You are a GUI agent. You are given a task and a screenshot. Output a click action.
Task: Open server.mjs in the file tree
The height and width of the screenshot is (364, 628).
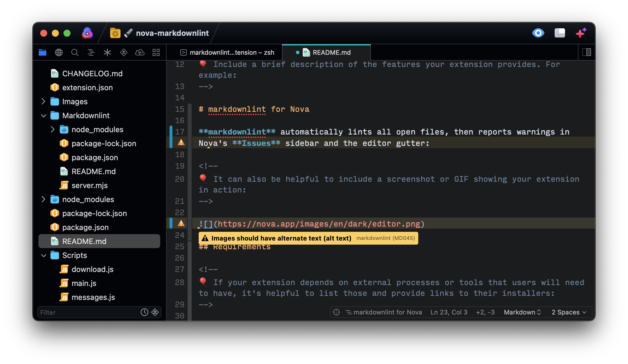89,185
